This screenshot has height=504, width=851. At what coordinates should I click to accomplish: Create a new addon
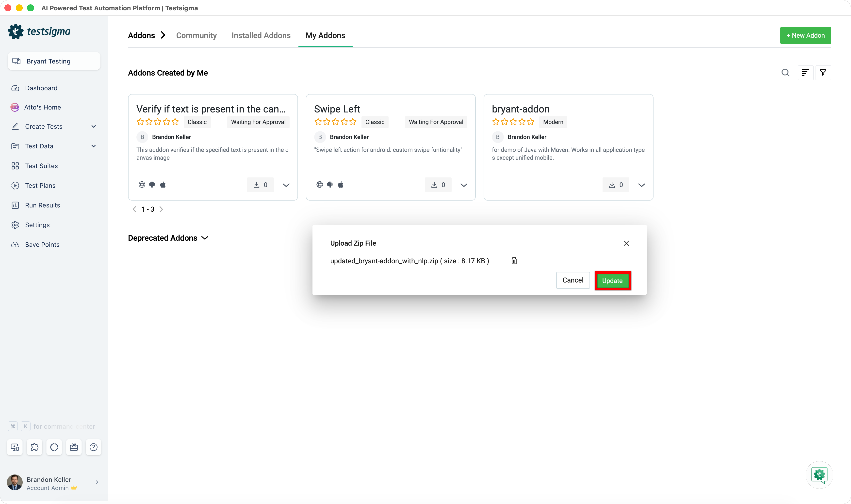point(805,35)
